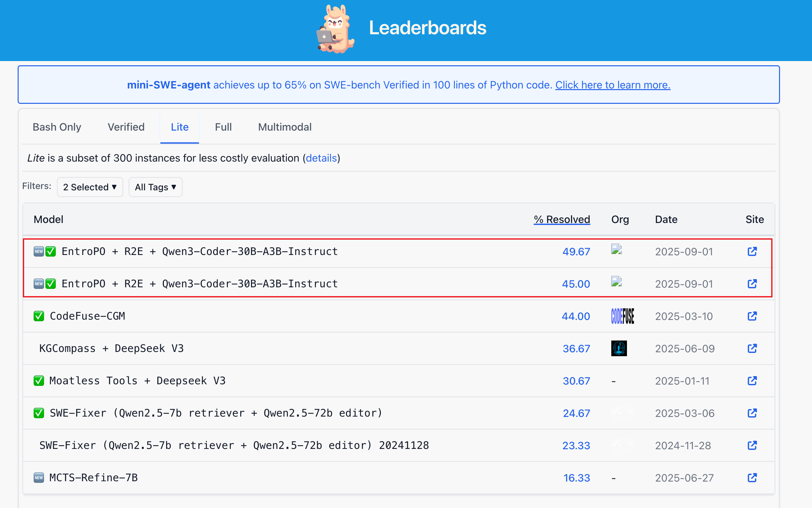Screen dimensions: 812x508
Task: Click the 36.67 resolved score
Action: [x=576, y=348]
